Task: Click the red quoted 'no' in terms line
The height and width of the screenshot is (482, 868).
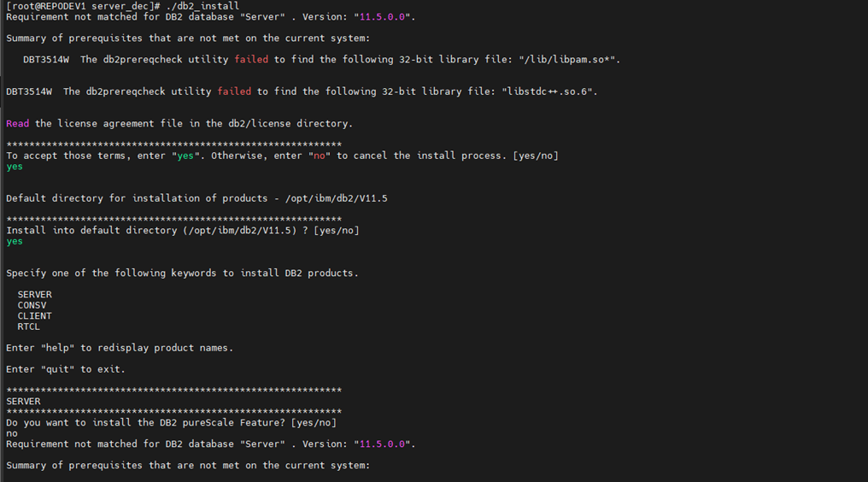Action: click(320, 156)
